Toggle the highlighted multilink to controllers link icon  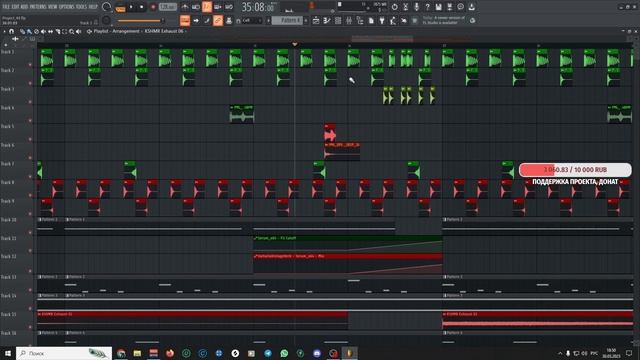pyautogui.click(x=218, y=20)
